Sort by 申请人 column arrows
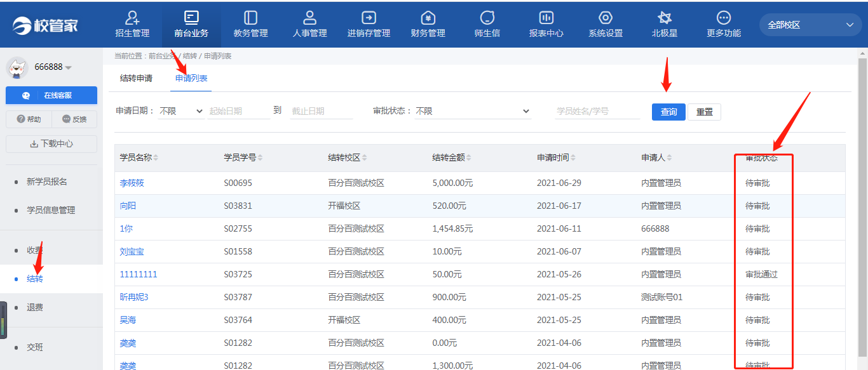 pos(669,157)
